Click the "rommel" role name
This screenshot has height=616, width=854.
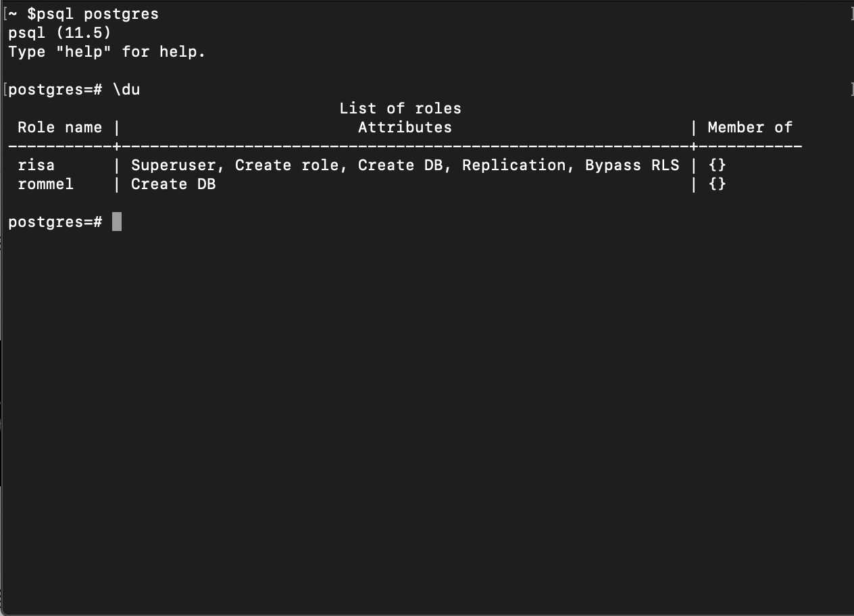coord(46,184)
